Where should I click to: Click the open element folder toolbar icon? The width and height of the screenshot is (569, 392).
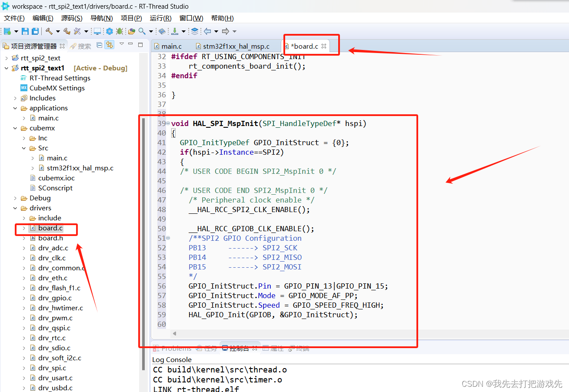(x=131, y=31)
